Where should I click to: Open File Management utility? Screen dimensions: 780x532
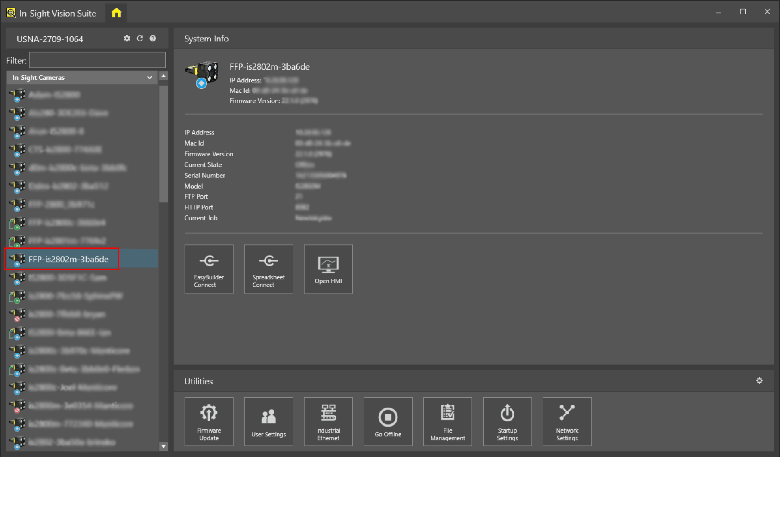point(447,422)
